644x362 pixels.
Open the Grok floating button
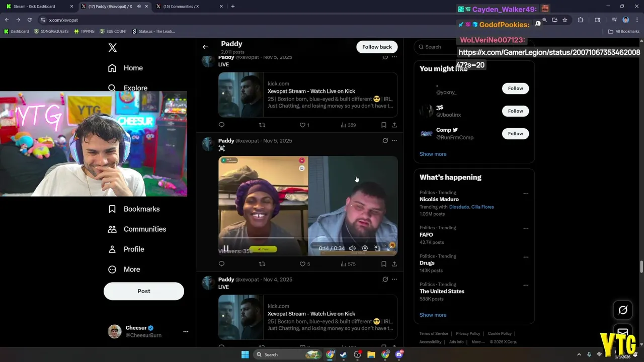coord(623,310)
